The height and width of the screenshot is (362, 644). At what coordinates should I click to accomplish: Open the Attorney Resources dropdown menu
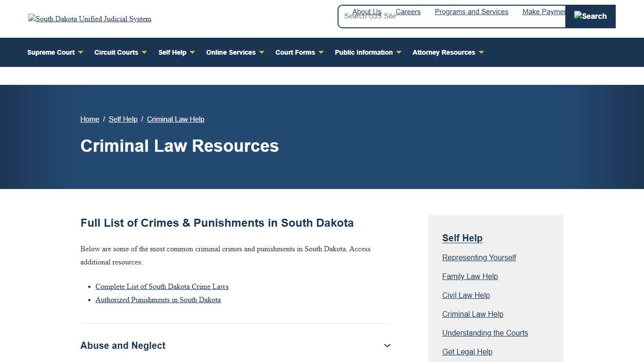point(444,52)
